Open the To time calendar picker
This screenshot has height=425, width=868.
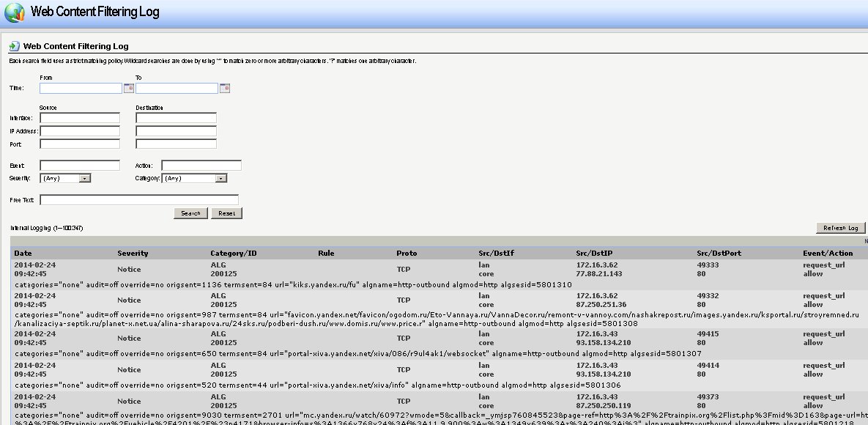[x=225, y=89]
